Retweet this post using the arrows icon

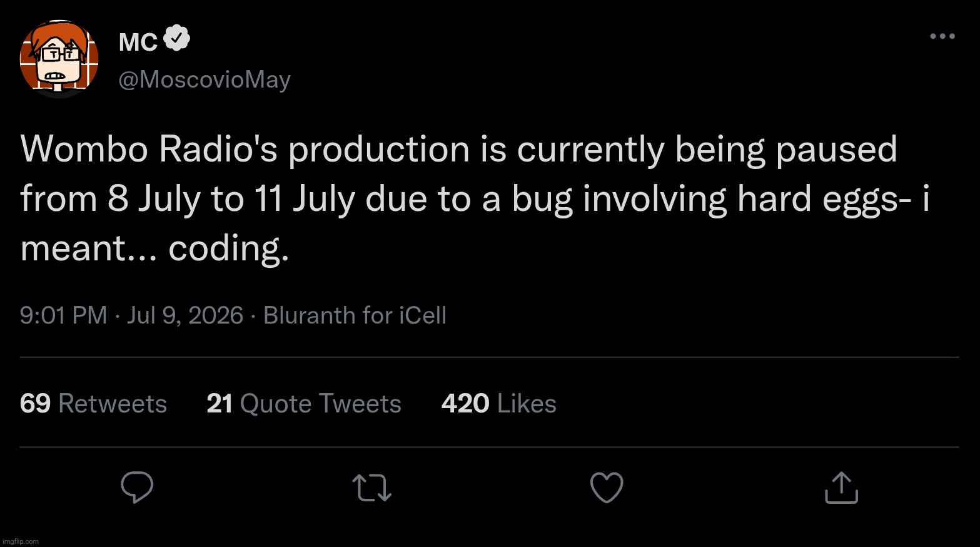(372, 488)
